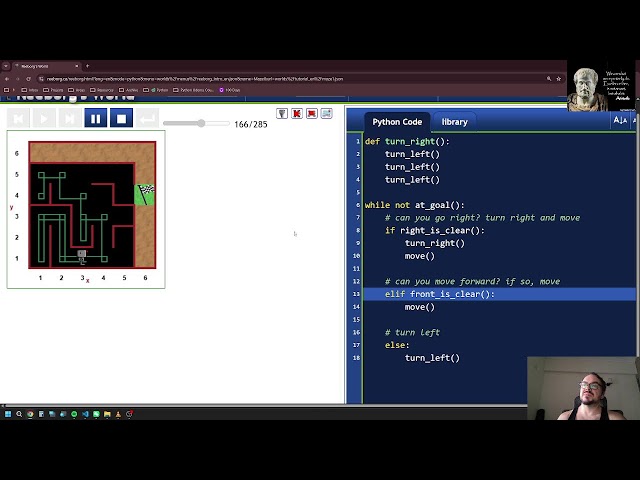Go forward in the browser
Screen dimensions: 640x480
click(18, 79)
